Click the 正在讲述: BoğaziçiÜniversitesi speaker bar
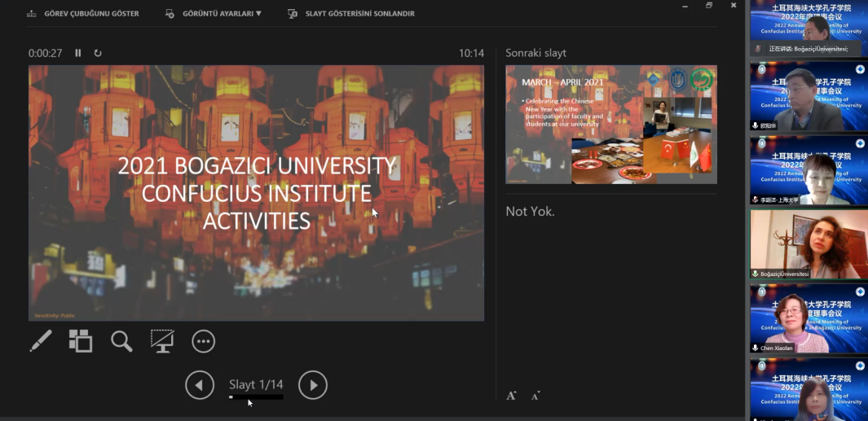The width and height of the screenshot is (868, 421). point(806,49)
